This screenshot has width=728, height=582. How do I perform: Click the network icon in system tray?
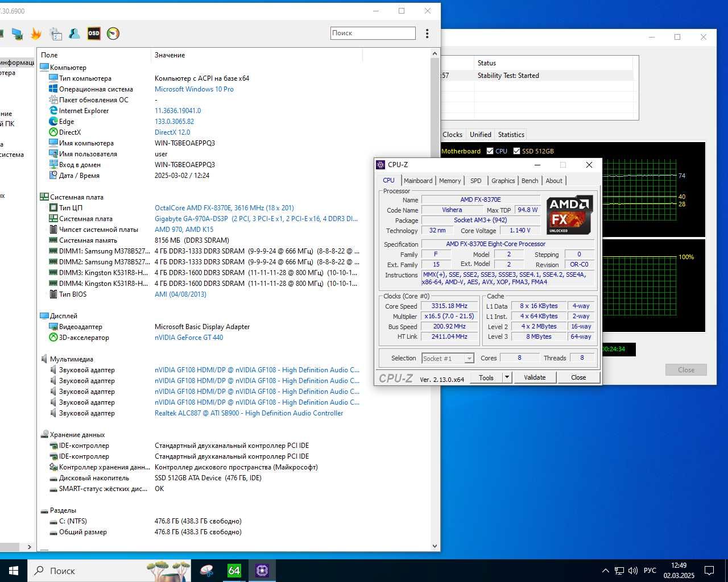pos(619,571)
